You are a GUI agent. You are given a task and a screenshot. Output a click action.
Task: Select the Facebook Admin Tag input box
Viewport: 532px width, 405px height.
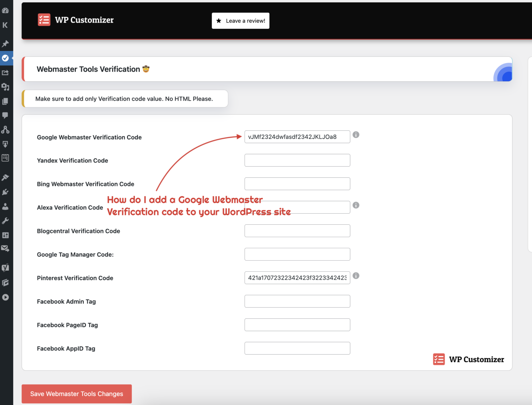coord(297,301)
